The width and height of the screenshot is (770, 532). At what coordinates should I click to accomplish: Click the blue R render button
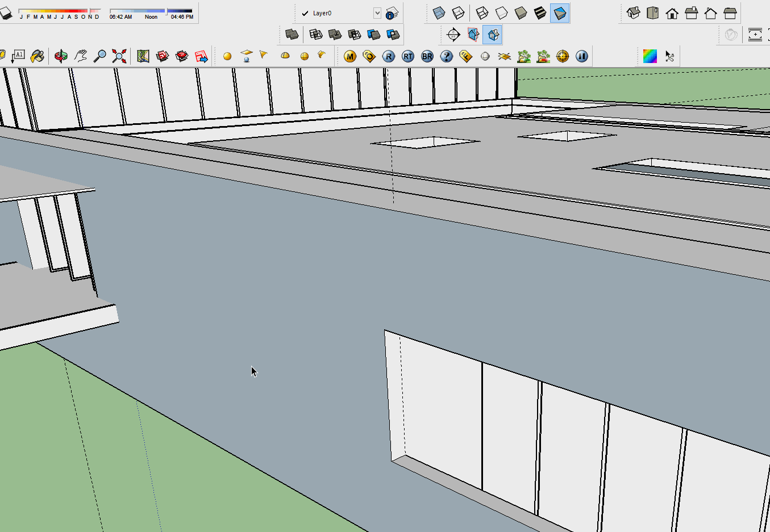pos(389,56)
